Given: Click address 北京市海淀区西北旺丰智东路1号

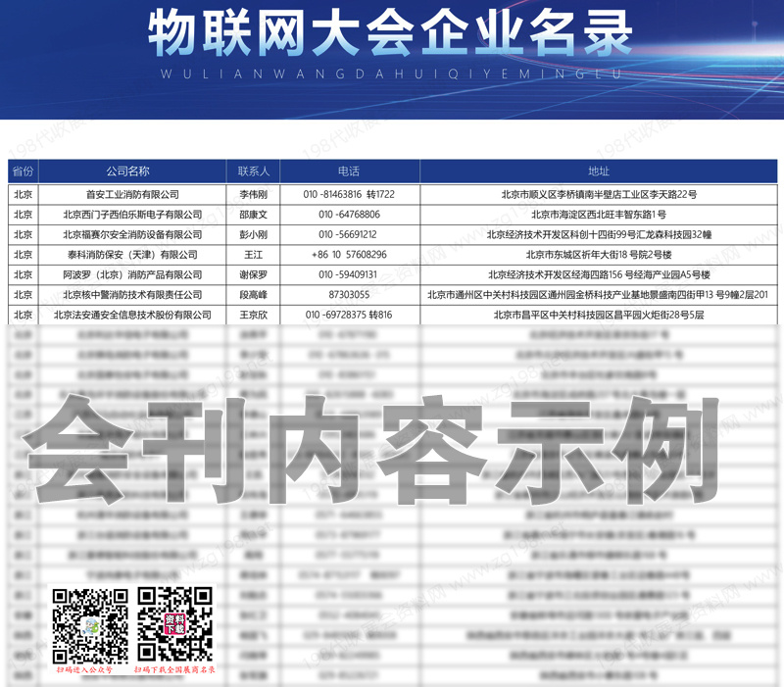Looking at the screenshot, I should 599,215.
